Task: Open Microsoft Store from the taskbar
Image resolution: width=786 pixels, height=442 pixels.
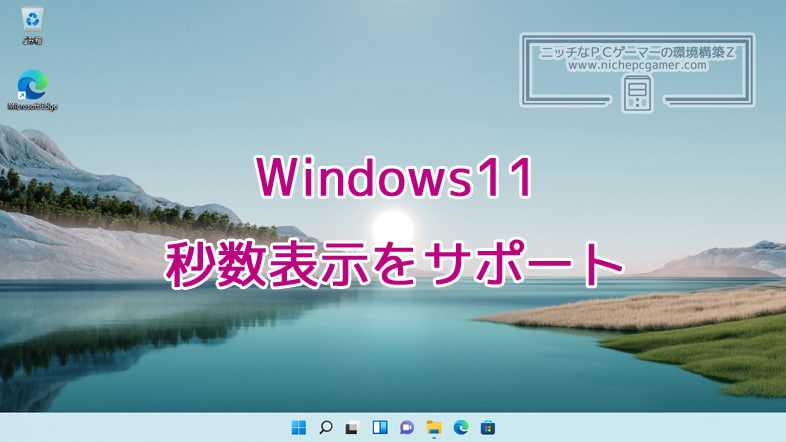Action: pyautogui.click(x=488, y=427)
